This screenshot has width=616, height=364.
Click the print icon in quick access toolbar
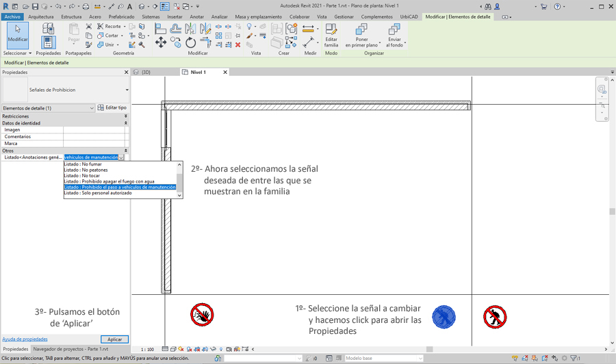click(86, 6)
